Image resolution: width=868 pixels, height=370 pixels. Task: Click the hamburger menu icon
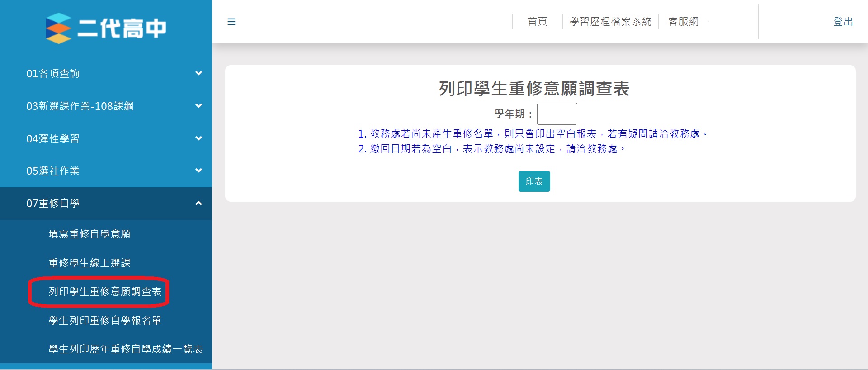(x=231, y=22)
